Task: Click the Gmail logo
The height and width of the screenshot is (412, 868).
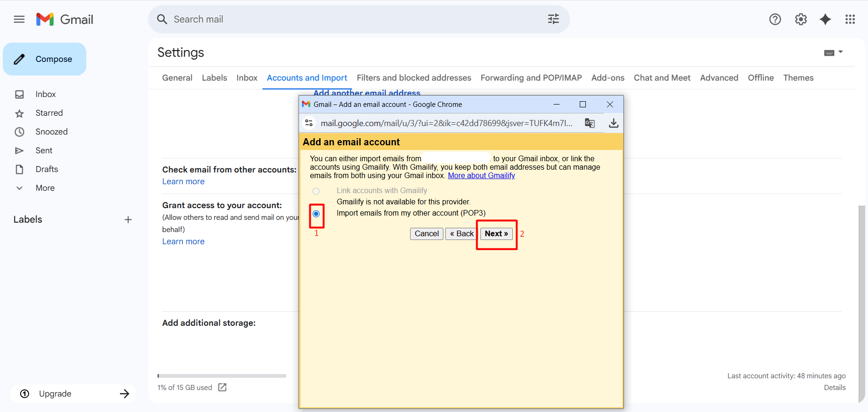Action: (65, 19)
